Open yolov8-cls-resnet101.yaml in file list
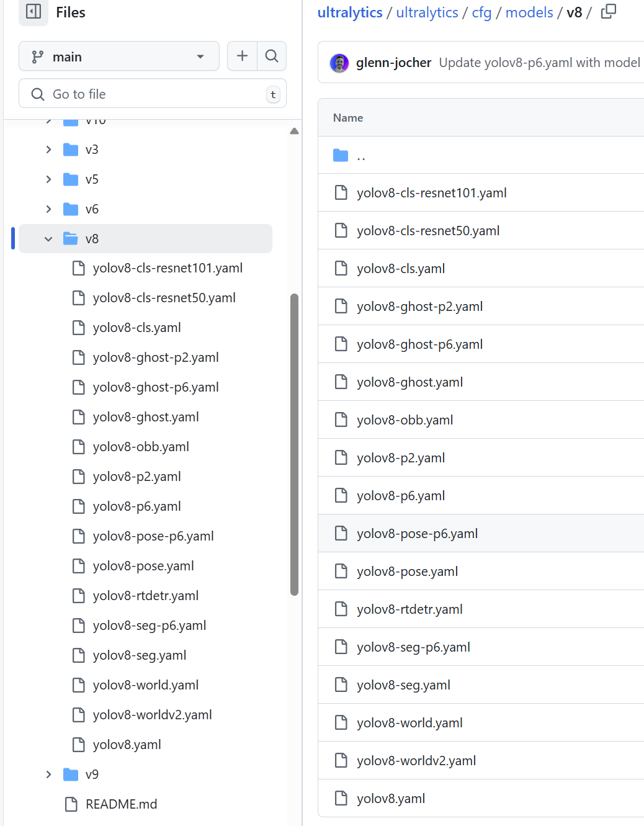 pyautogui.click(x=432, y=193)
